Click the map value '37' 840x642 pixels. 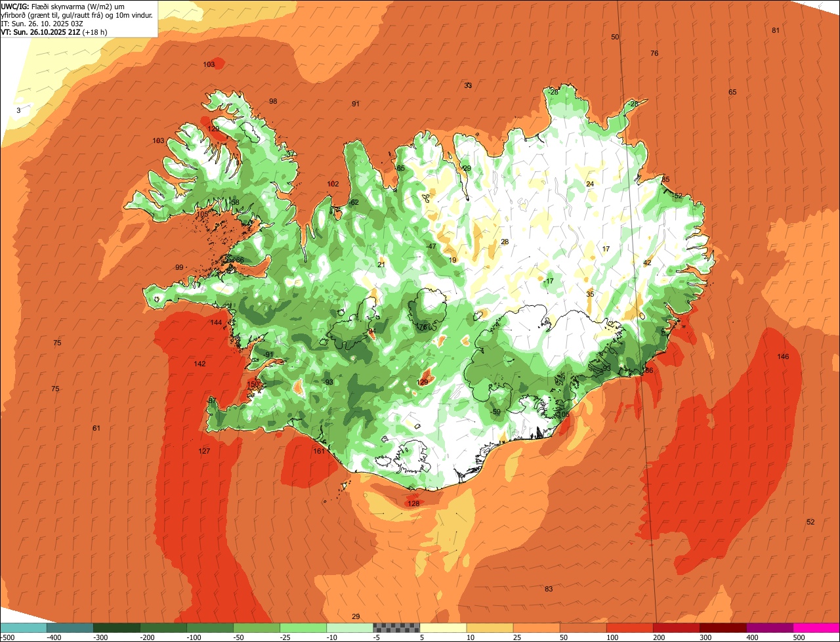(x=290, y=154)
